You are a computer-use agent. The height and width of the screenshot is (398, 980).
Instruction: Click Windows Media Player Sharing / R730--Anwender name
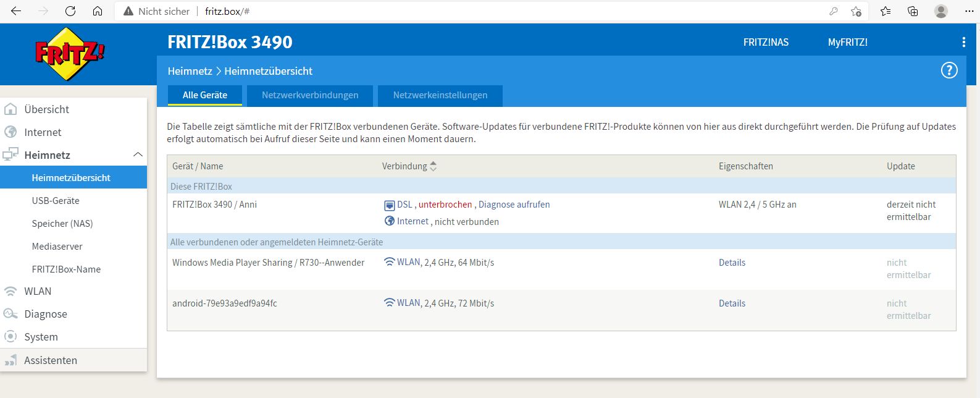pyautogui.click(x=268, y=263)
